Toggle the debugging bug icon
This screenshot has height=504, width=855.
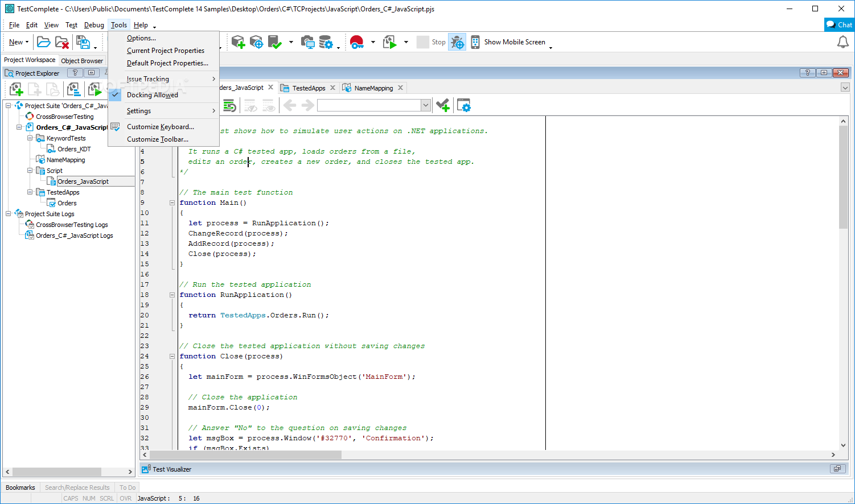click(457, 42)
